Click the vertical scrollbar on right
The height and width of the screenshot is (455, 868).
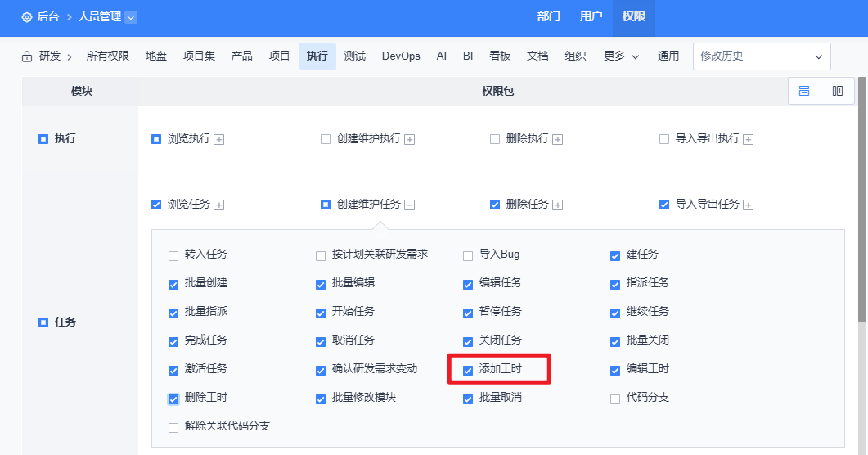click(x=862, y=205)
